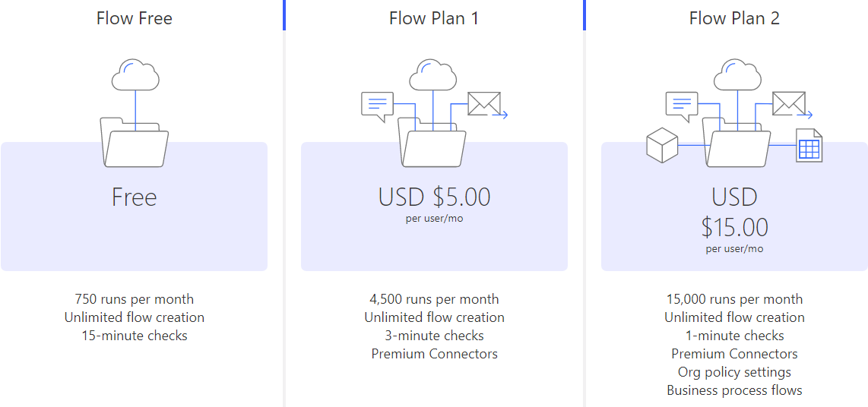868x407 pixels.
Task: Click the USD $5.00 price
Action: (434, 197)
